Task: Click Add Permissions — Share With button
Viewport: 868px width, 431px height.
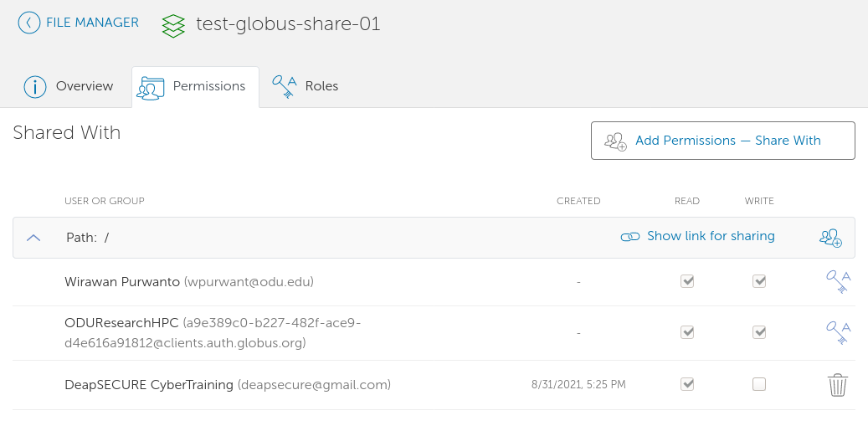Action: (723, 141)
